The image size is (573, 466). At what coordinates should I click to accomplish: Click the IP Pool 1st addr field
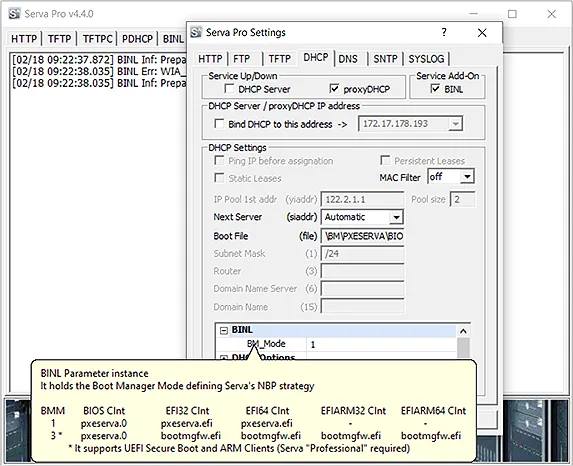point(362,200)
